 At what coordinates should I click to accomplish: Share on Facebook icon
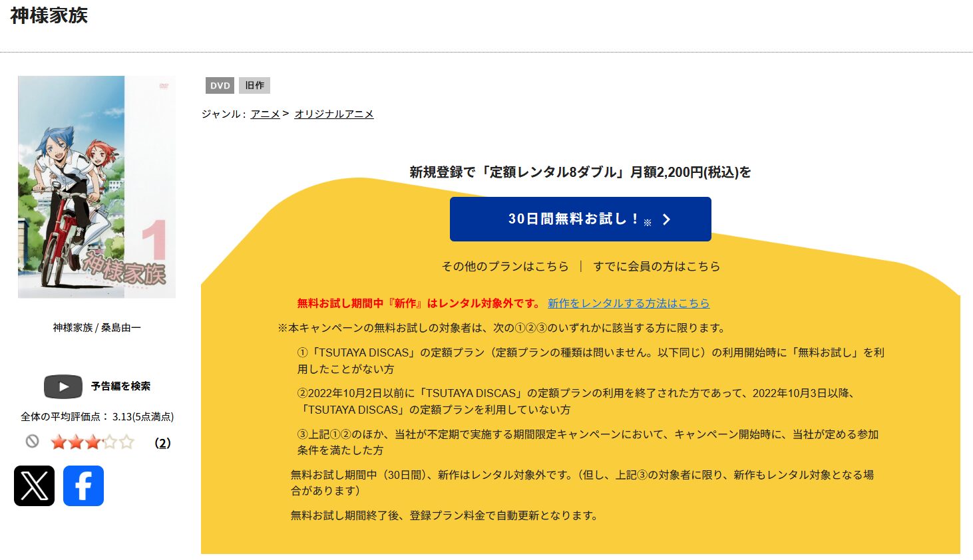click(x=83, y=486)
